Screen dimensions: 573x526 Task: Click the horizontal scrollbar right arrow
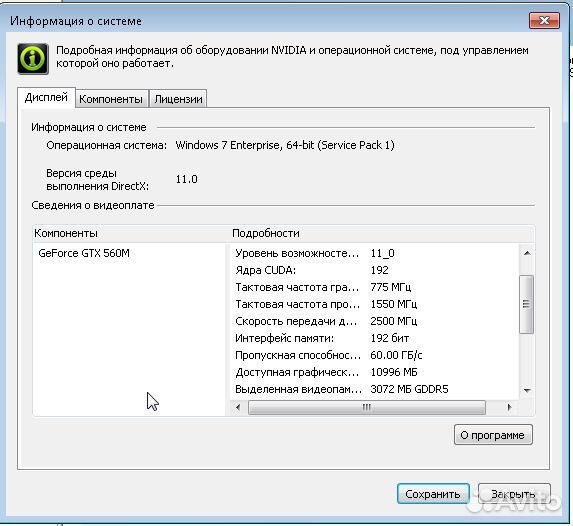tap(509, 407)
